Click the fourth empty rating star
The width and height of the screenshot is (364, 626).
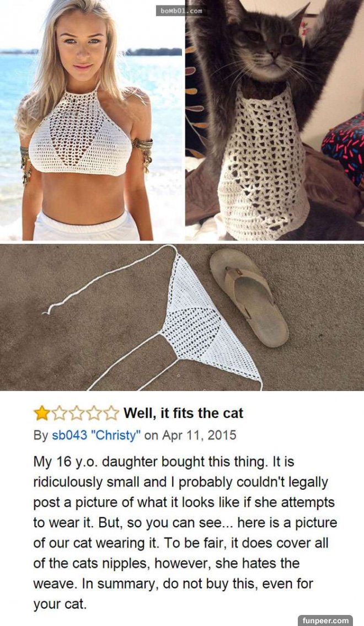pos(94,413)
